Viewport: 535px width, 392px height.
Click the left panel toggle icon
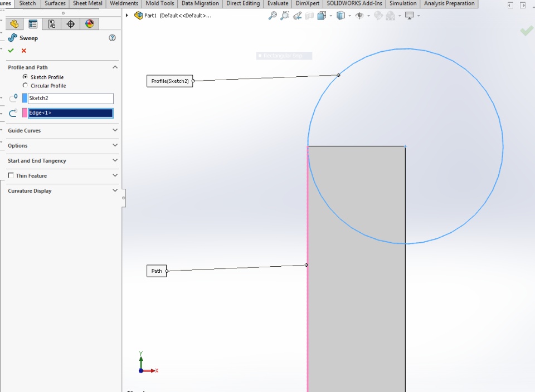pyautogui.click(x=510, y=5)
